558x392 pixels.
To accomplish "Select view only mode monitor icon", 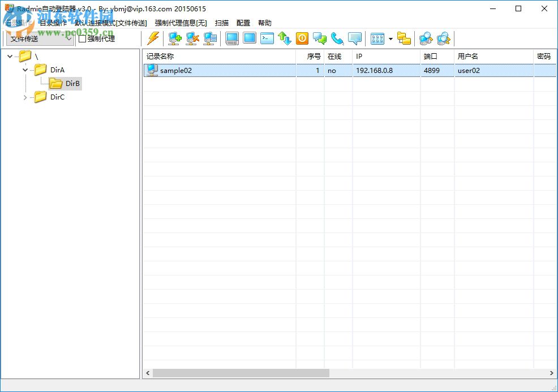I will [x=250, y=38].
